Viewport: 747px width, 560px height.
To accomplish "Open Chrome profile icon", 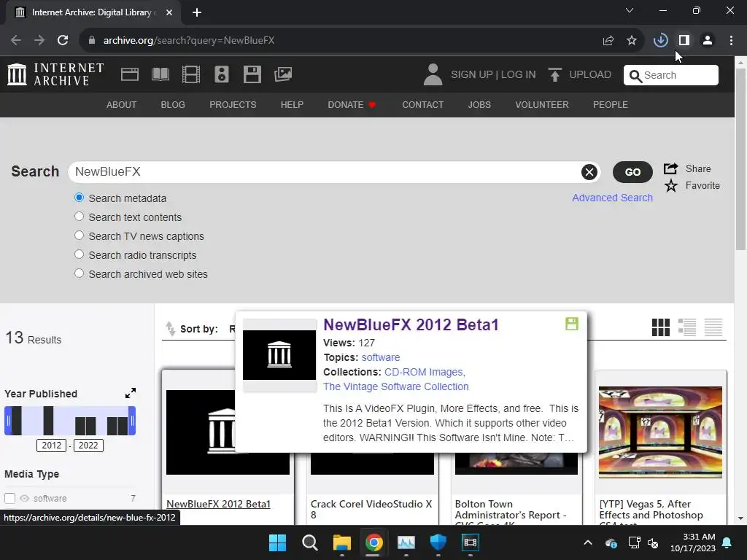I will tap(708, 41).
